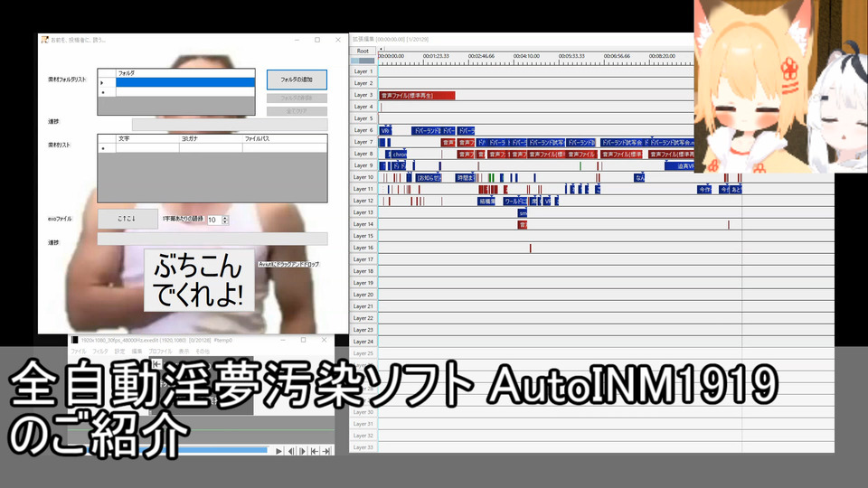The height and width of the screenshot is (488, 868).
Task: Open the その他 menu in AviUtl
Action: [x=203, y=352]
